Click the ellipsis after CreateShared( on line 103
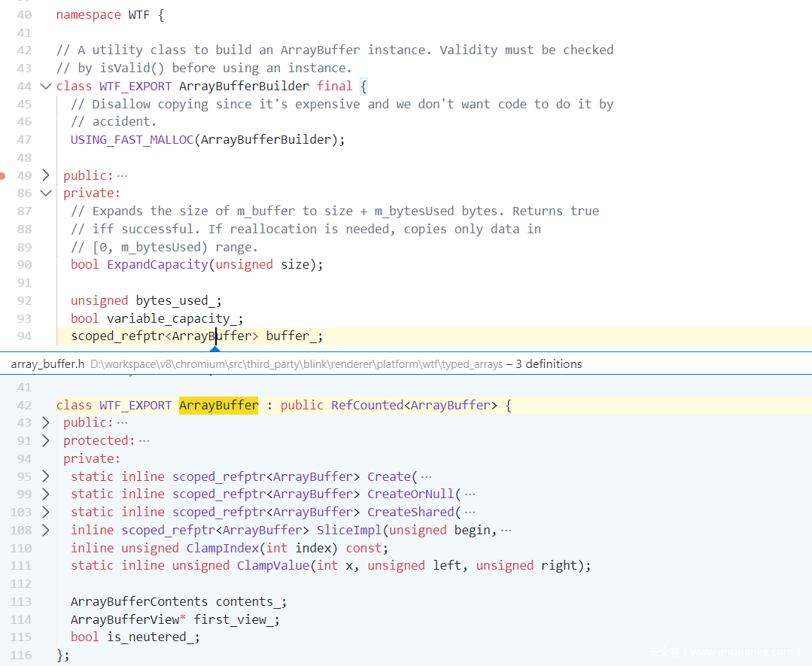Screen dimensions: 812x666 coord(470,512)
